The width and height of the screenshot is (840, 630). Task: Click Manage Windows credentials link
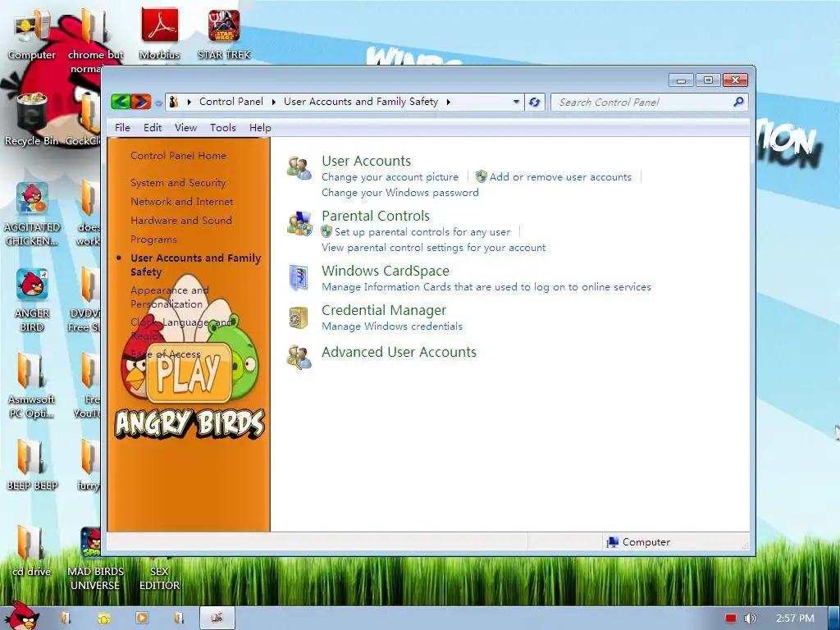click(x=391, y=326)
